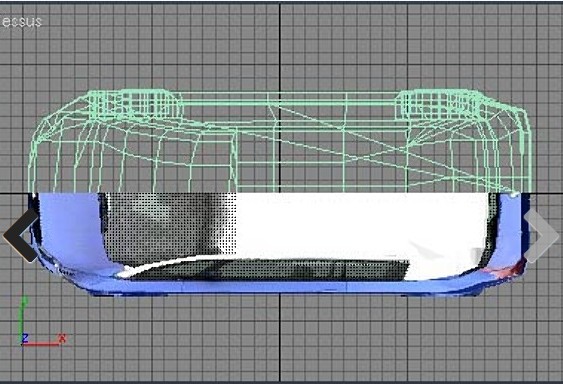Click the white interior surface of the model
The image size is (563, 384).
click(359, 226)
